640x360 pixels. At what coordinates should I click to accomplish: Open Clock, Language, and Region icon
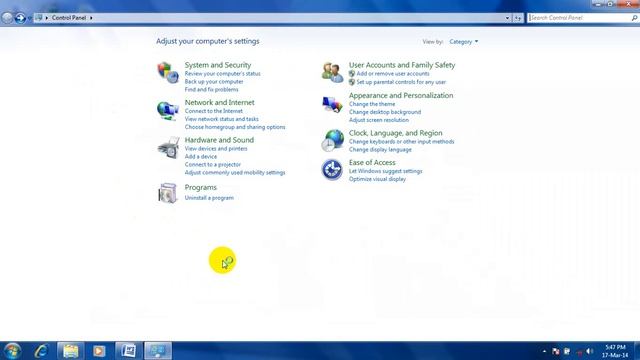pyautogui.click(x=332, y=140)
